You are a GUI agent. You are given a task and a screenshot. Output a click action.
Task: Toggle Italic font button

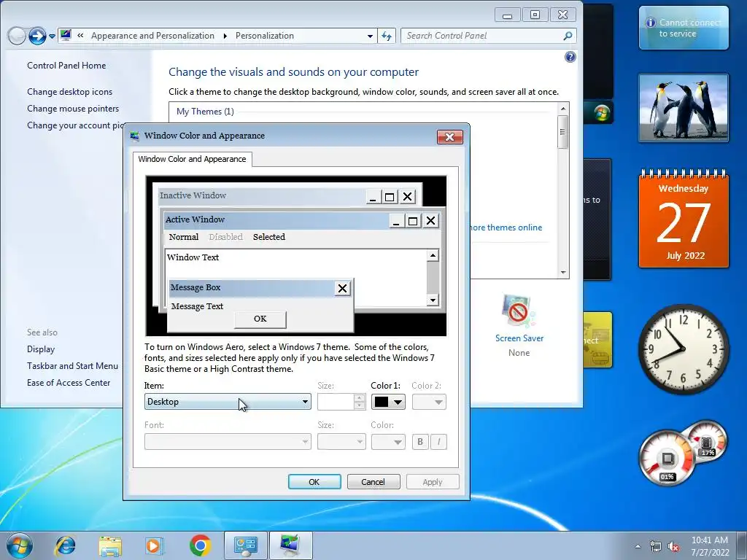point(438,441)
